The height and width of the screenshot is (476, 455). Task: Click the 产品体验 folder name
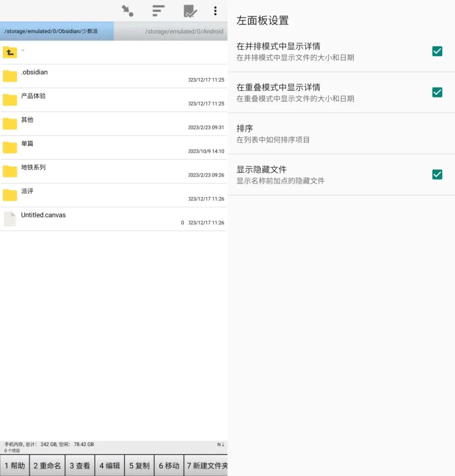33,96
